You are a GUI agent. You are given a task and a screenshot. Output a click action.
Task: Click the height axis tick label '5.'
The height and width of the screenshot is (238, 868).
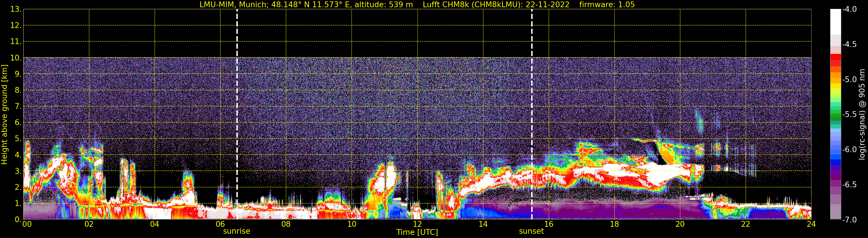tap(18, 139)
